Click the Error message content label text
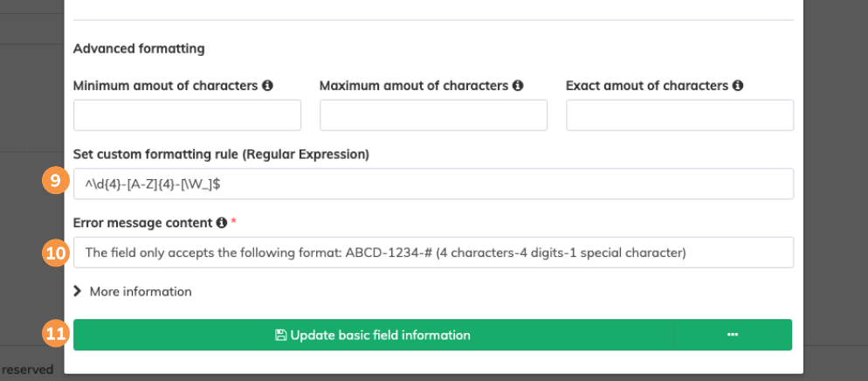Screen dimensions: 868x381 tap(143, 223)
